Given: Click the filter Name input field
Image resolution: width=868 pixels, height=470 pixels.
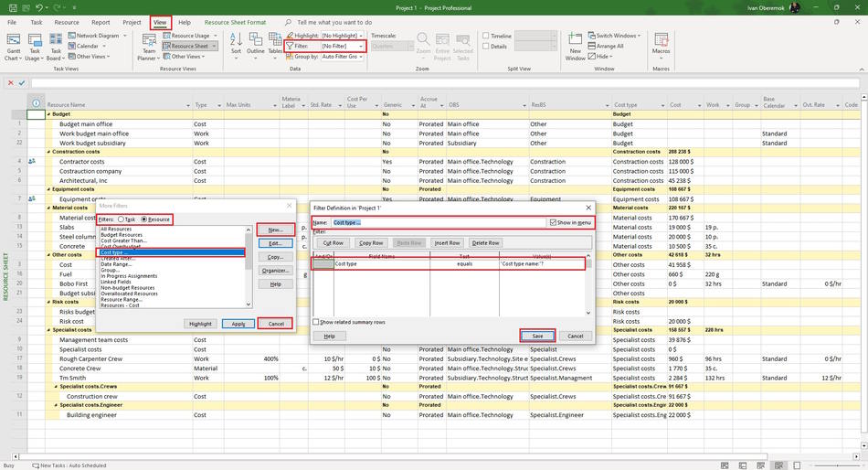Looking at the screenshot, I should [438, 222].
